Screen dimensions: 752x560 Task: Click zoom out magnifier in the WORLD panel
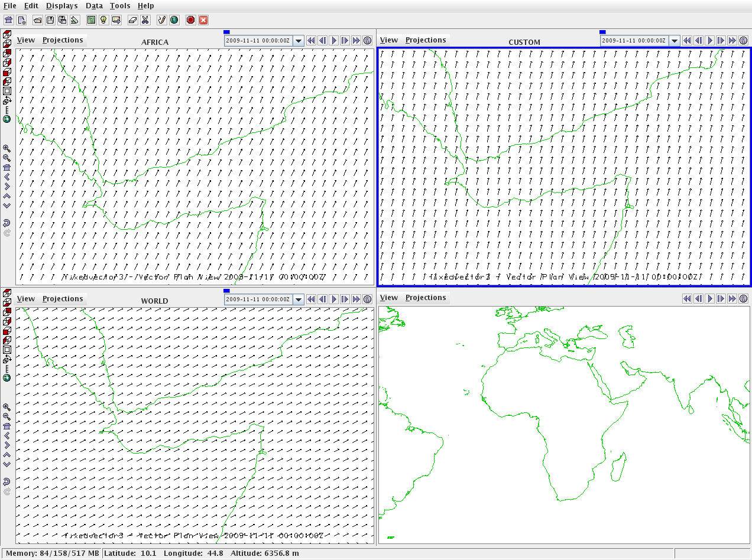click(x=7, y=416)
